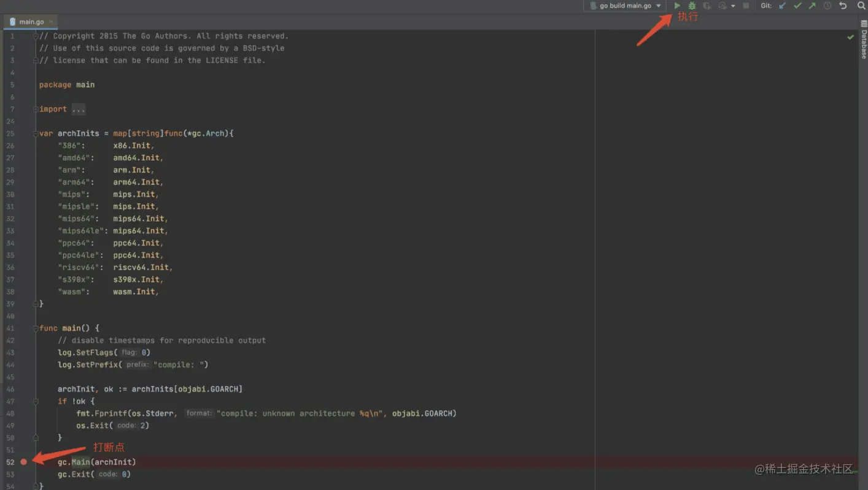This screenshot has height=490, width=868.
Task: Push commits with Git green arrow
Action: coord(812,6)
